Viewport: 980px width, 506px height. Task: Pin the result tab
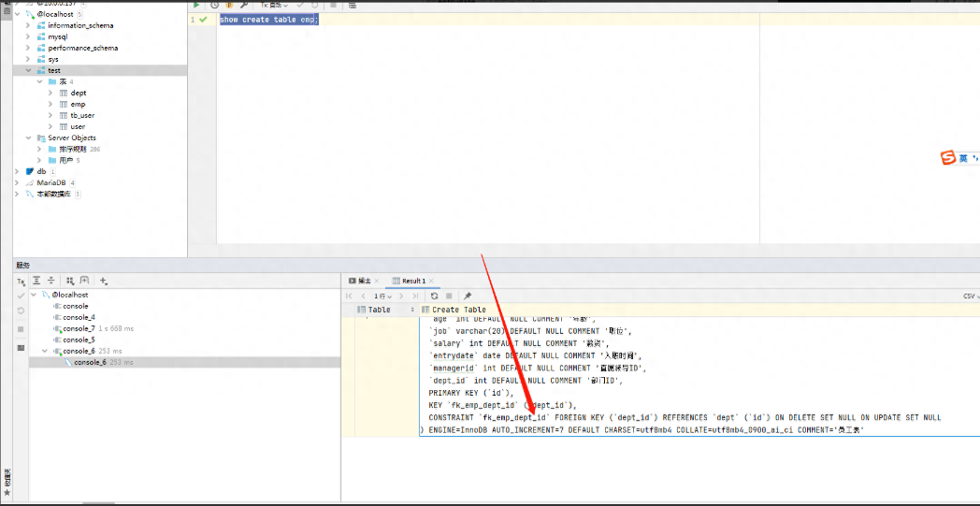click(467, 296)
